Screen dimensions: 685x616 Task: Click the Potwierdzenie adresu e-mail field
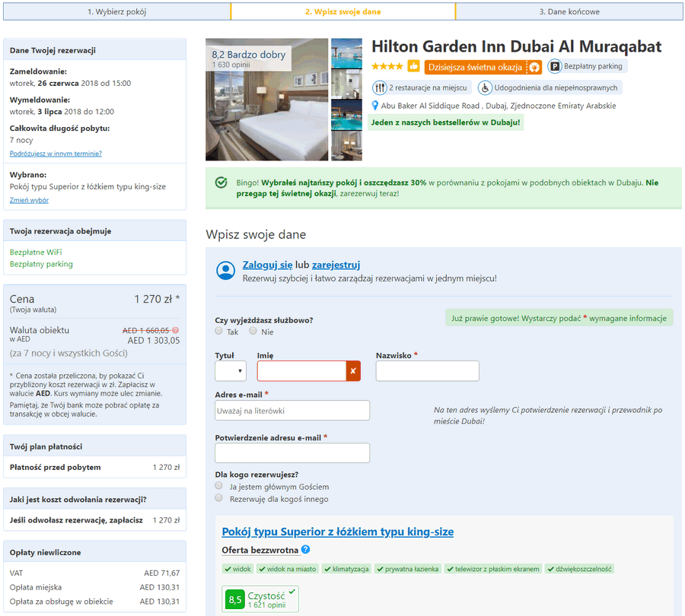click(292, 452)
